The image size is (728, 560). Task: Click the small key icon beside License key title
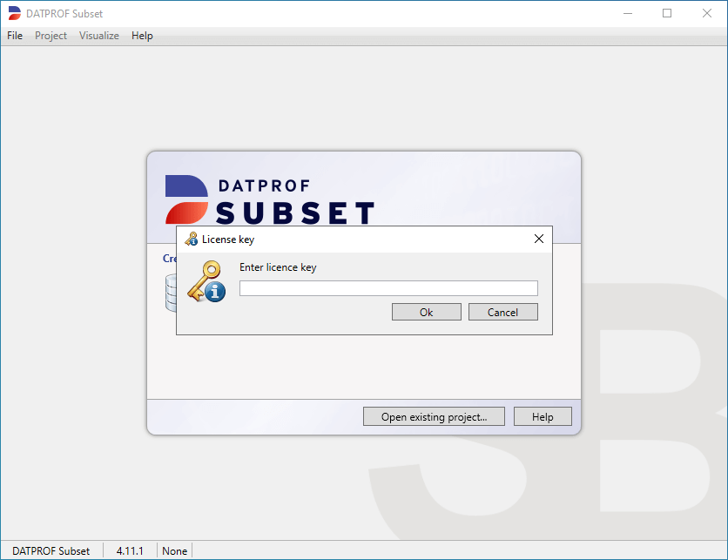tap(192, 239)
